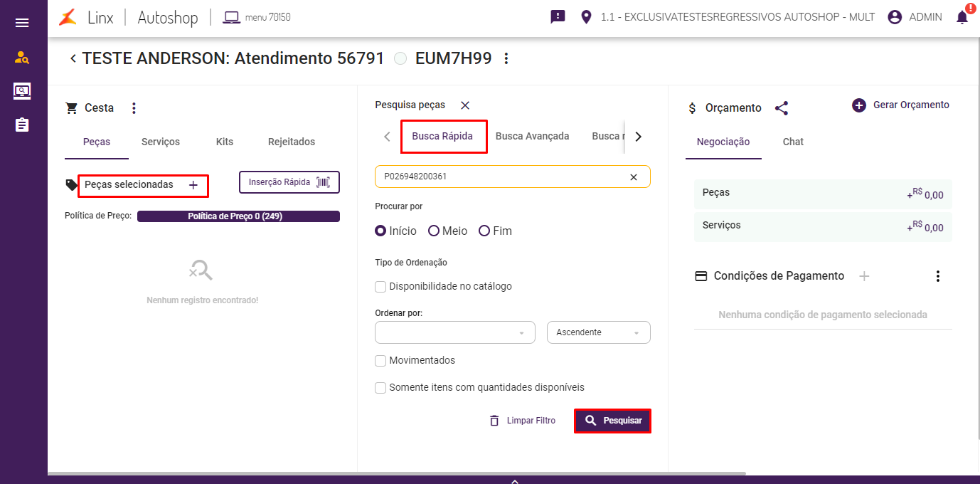
Task: Expand the bottom panel chevron
Action: coord(514,481)
